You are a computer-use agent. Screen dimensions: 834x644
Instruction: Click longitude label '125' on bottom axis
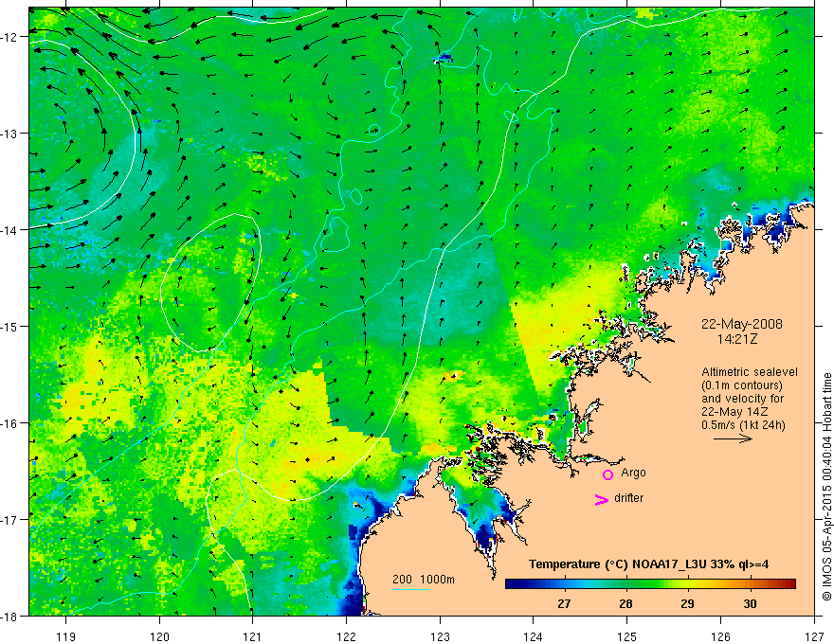pyautogui.click(x=627, y=636)
